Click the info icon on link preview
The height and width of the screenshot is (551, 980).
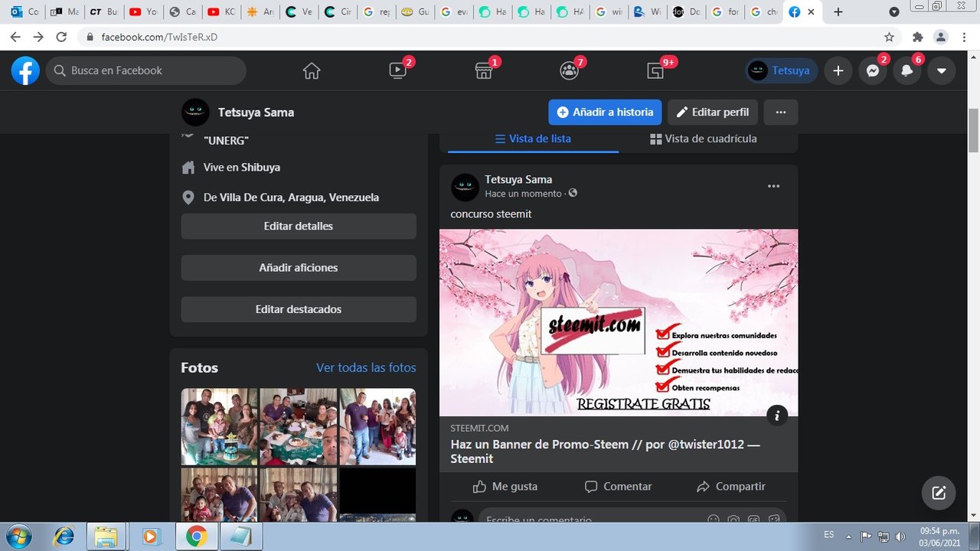click(x=777, y=416)
